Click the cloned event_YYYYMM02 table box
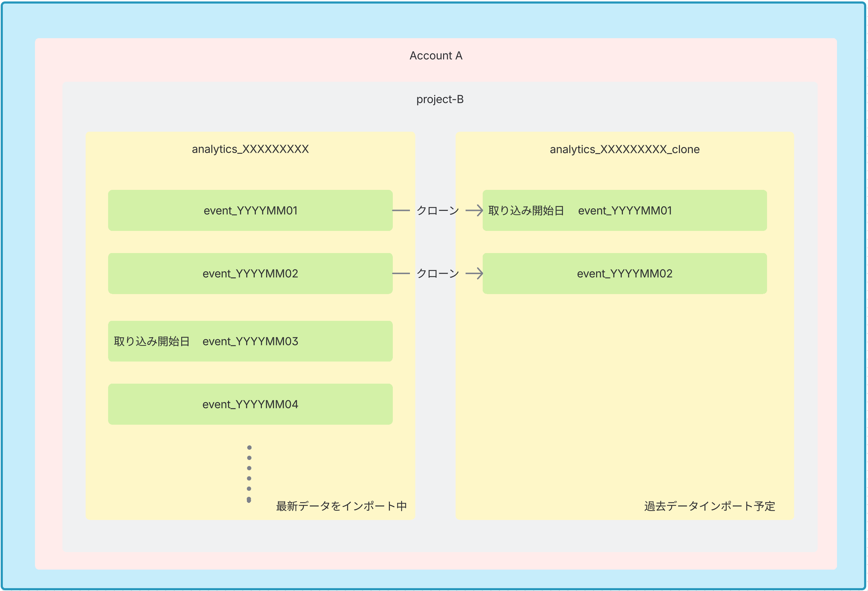 point(624,273)
